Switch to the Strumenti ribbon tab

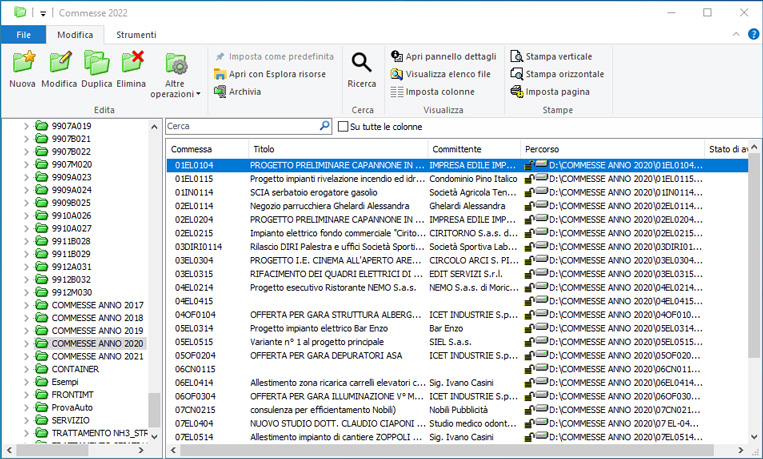point(136,35)
